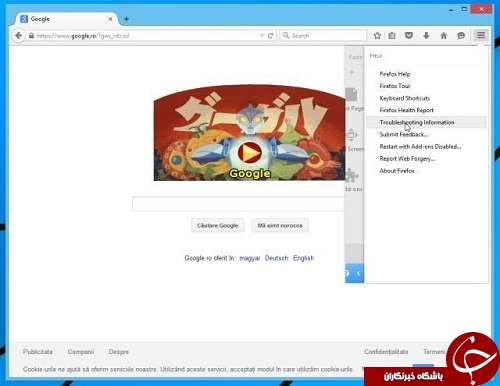
Task: Open Despre footer link
Action: (x=119, y=352)
